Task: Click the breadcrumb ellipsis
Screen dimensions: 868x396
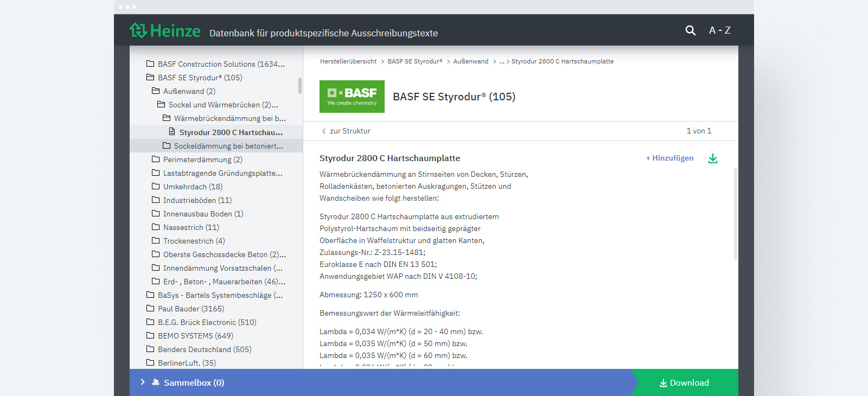Action: click(x=502, y=61)
